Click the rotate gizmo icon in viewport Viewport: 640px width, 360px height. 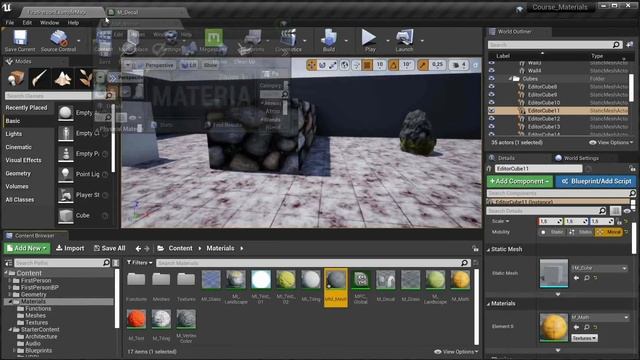[x=322, y=65]
